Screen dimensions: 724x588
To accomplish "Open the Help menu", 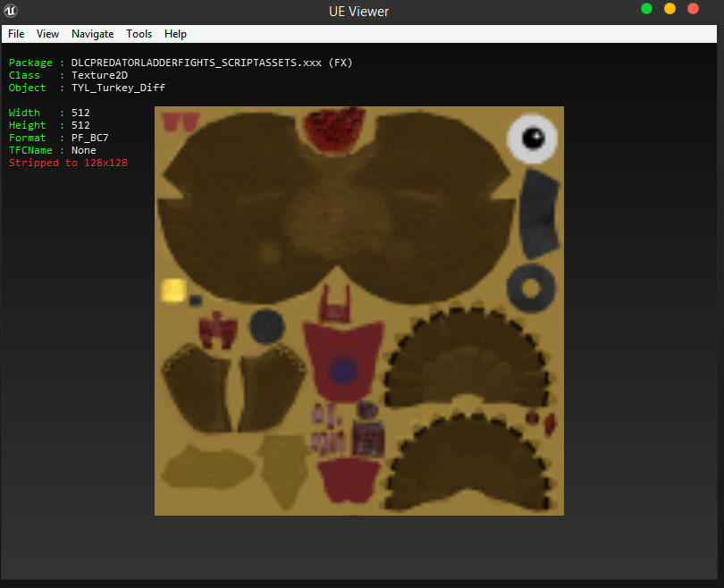I will pos(176,34).
